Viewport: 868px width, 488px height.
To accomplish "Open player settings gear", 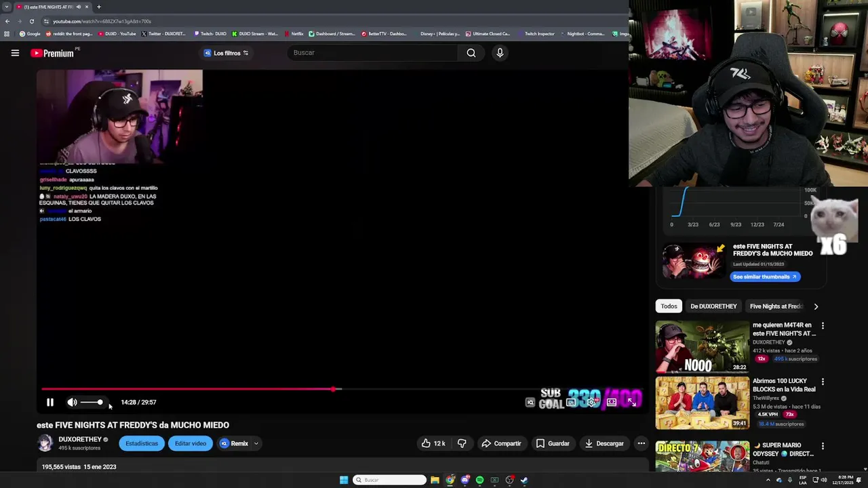I will (591, 402).
